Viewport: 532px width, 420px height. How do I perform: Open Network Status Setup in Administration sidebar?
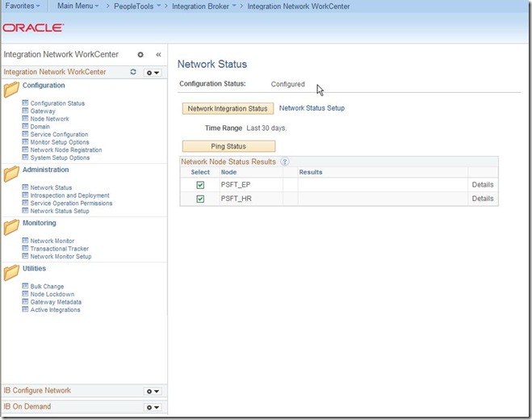pyautogui.click(x=60, y=211)
